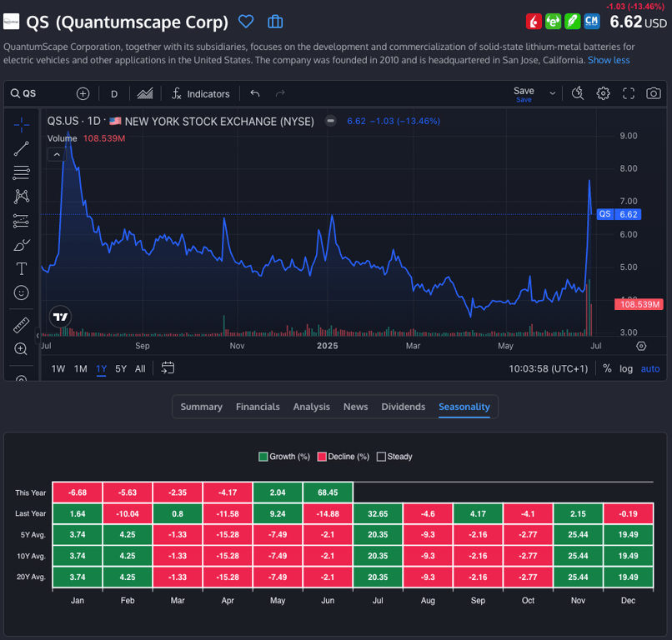Image resolution: width=672 pixels, height=640 pixels.
Task: Toggle percent scale on price axis
Action: click(x=607, y=368)
